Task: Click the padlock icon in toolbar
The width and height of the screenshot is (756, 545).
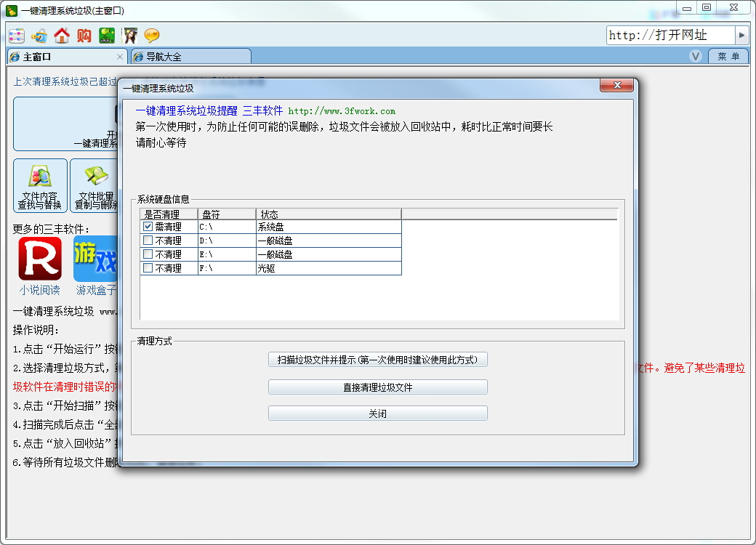Action: [x=39, y=36]
